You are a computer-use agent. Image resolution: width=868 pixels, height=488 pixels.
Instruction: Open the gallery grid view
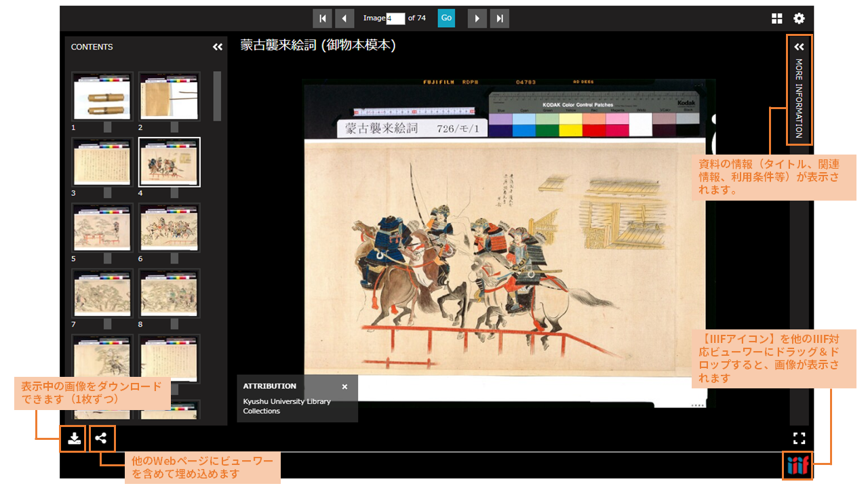(777, 18)
